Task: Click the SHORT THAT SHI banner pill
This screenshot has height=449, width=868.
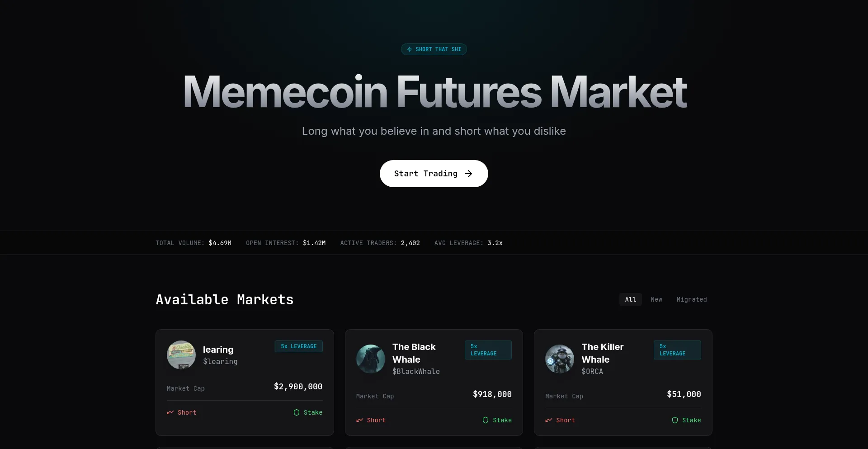Action: click(x=434, y=49)
